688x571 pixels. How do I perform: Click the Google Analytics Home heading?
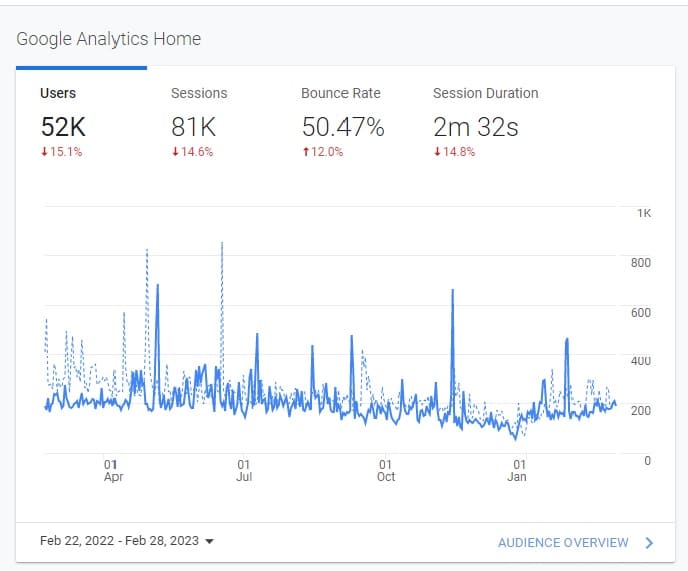pos(108,39)
